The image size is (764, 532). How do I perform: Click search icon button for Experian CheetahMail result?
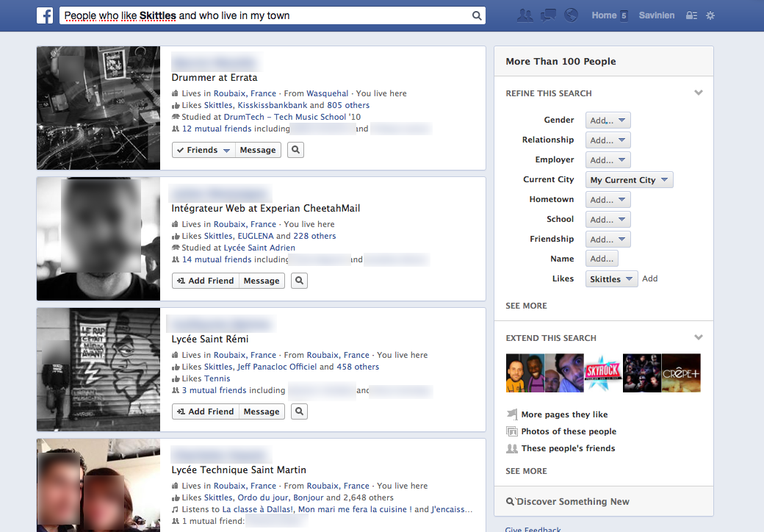[299, 281]
